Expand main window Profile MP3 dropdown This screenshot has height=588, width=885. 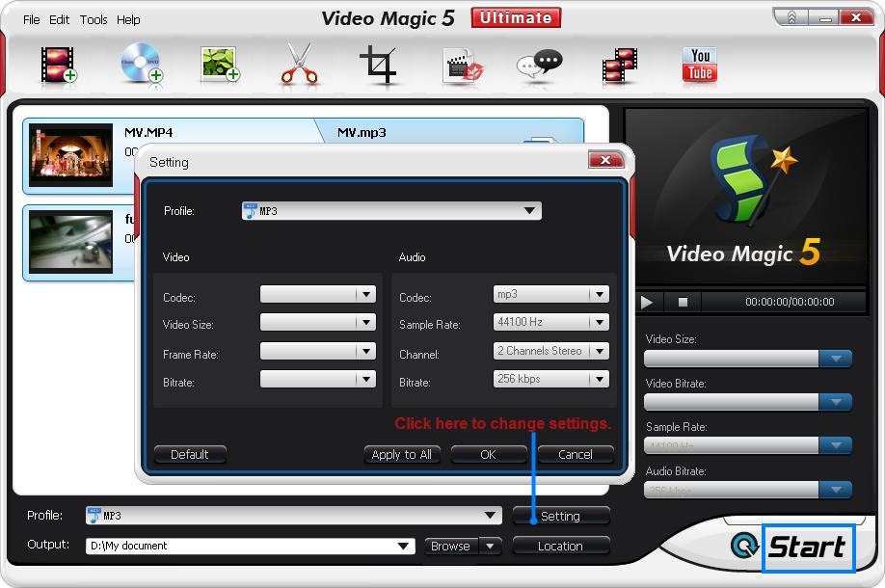(490, 515)
